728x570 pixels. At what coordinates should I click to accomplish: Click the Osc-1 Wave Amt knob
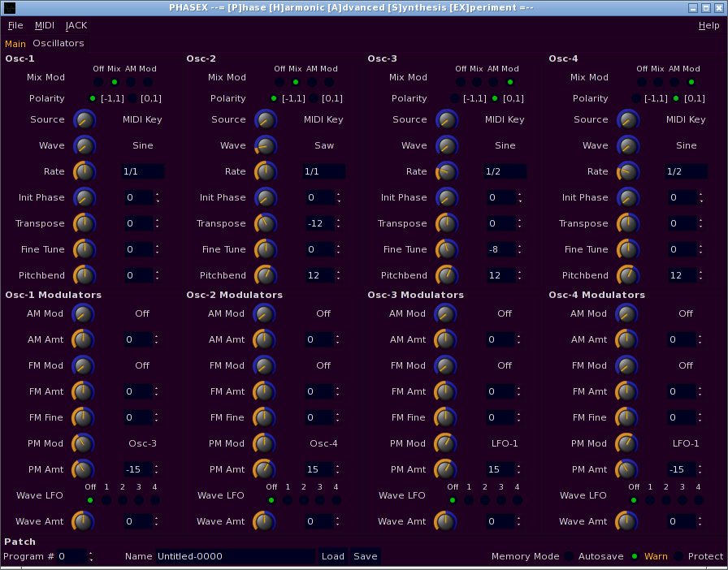tap(83, 522)
